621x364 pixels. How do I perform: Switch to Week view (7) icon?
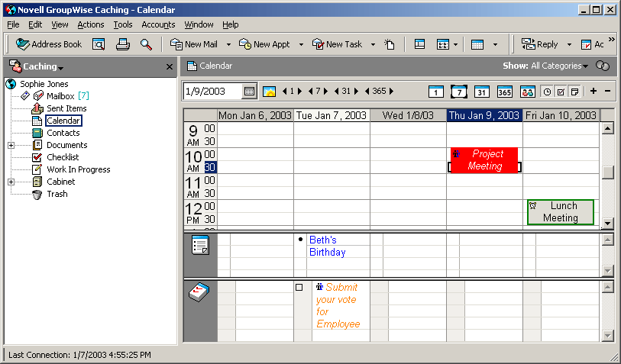click(459, 92)
